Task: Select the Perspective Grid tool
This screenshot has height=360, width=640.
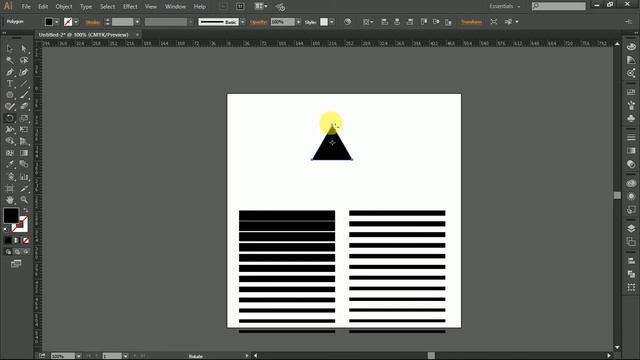Action: point(24,141)
